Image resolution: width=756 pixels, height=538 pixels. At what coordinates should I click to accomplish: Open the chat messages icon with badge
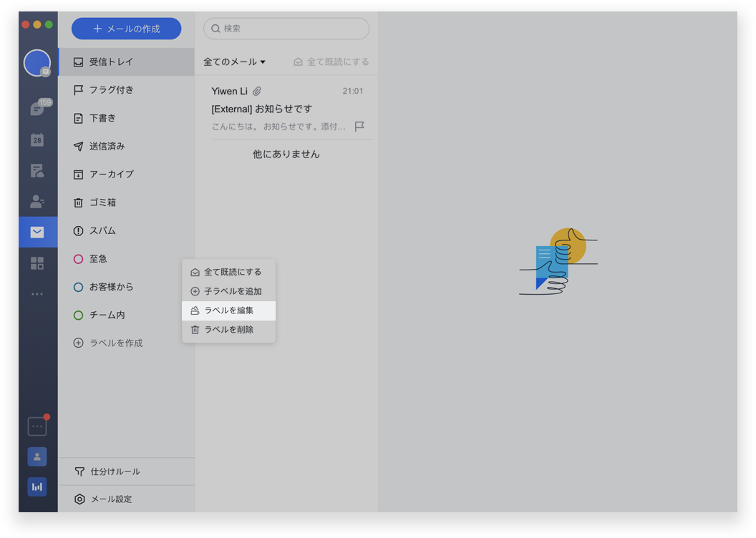(x=37, y=109)
